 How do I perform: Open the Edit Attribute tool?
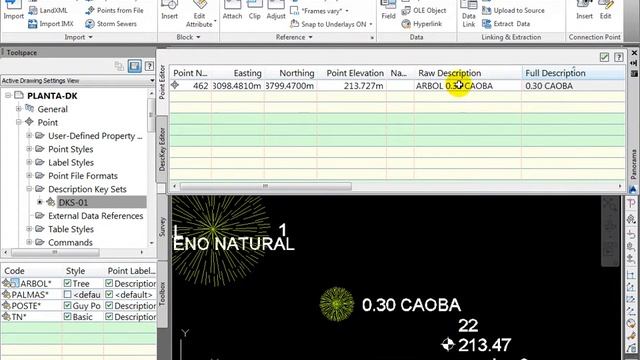199,14
